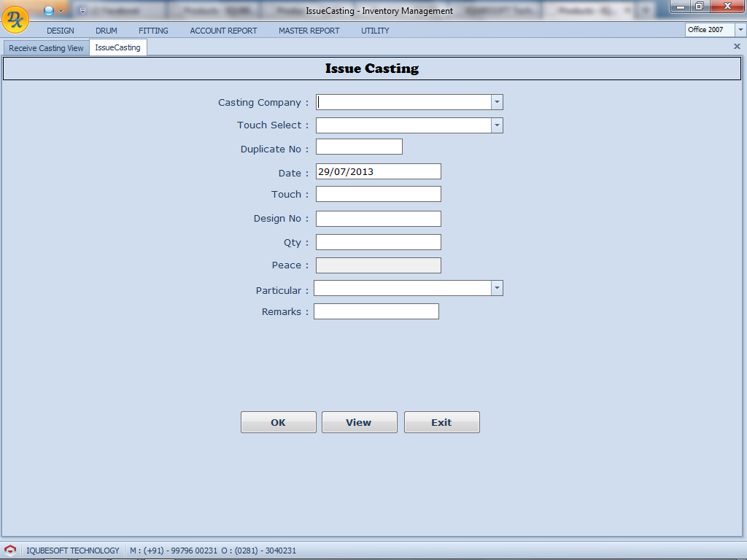Click into the Design No input box

378,219
